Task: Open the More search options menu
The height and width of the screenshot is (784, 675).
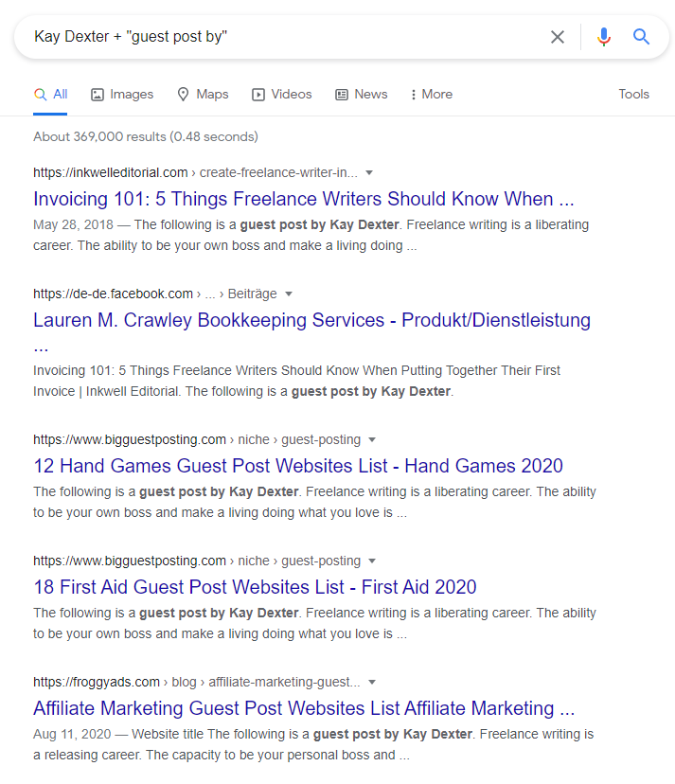Action: click(x=431, y=94)
